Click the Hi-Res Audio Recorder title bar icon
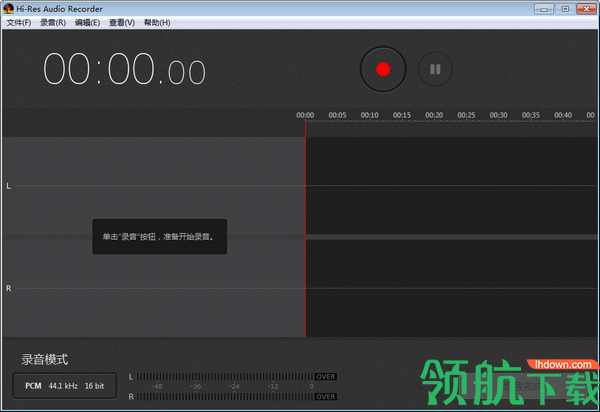The width and height of the screenshot is (600, 412). [x=8, y=8]
